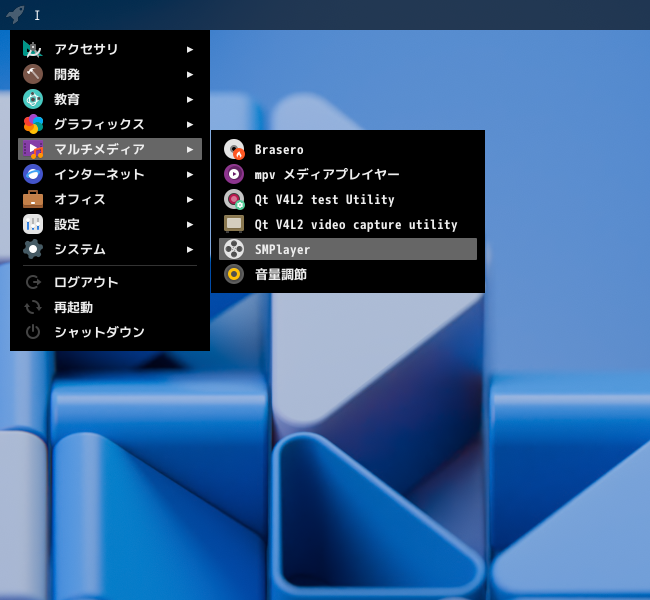
Task: Click the 再起動 circular arrows icon
Action: pyautogui.click(x=33, y=307)
